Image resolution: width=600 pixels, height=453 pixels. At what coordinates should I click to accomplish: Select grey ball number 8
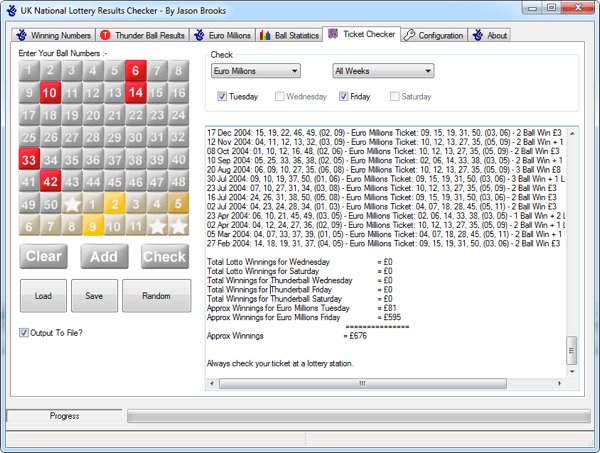178,70
